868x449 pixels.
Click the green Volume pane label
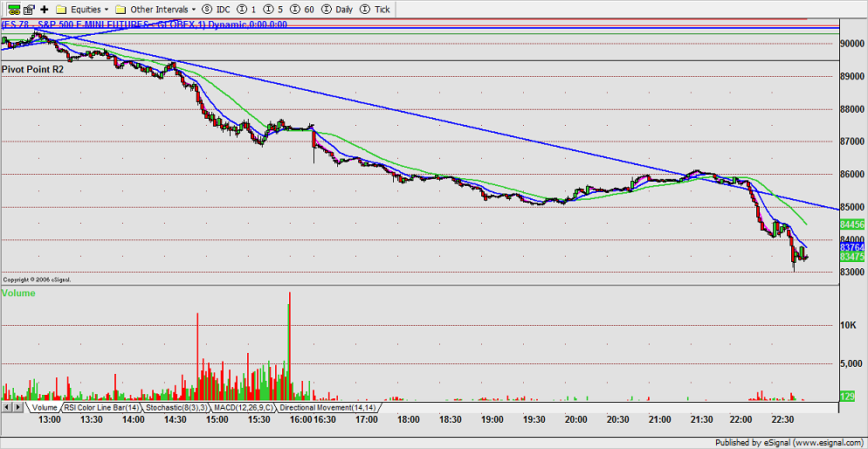(19, 294)
